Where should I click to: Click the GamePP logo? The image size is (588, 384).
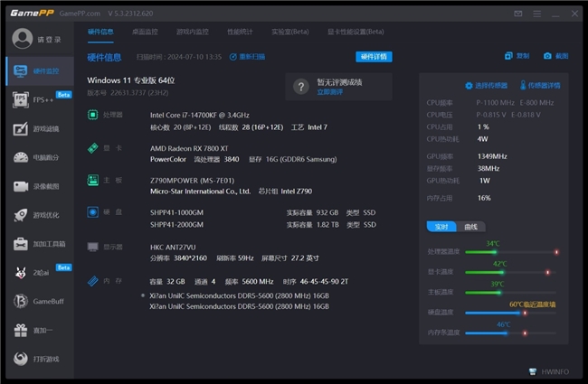click(33, 14)
